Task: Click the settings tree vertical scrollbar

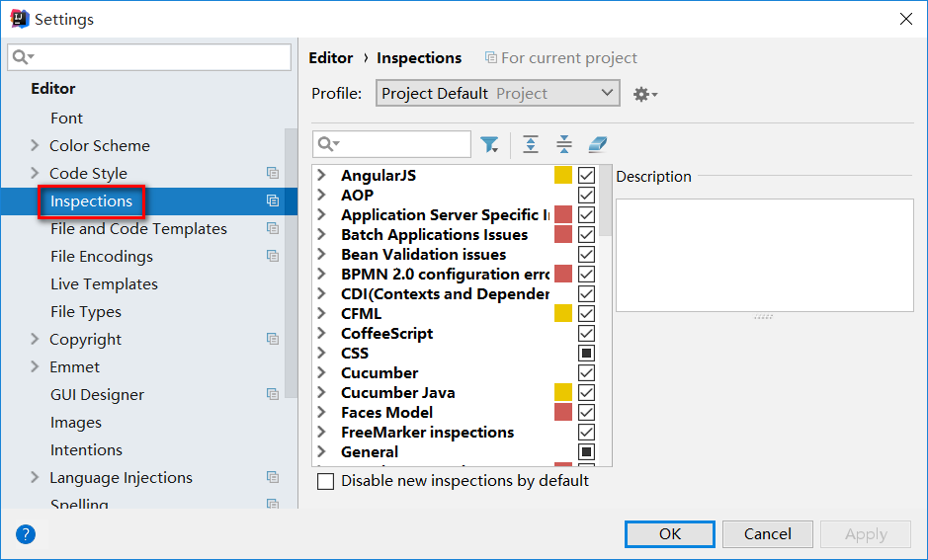Action: click(x=291, y=263)
